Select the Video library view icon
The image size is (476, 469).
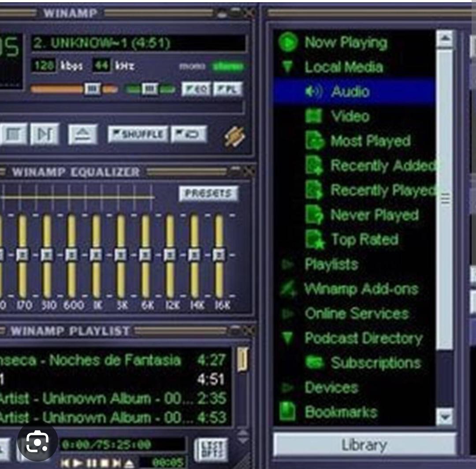[313, 116]
